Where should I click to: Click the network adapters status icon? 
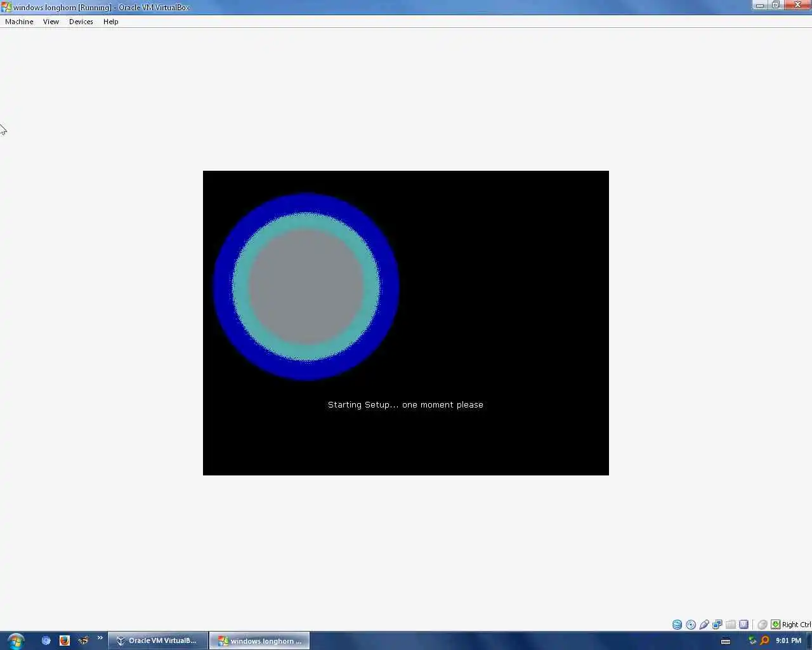(717, 625)
